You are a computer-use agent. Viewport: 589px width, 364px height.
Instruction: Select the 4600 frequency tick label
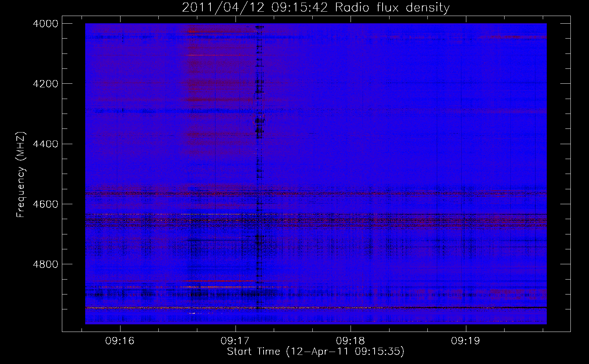pyautogui.click(x=46, y=204)
